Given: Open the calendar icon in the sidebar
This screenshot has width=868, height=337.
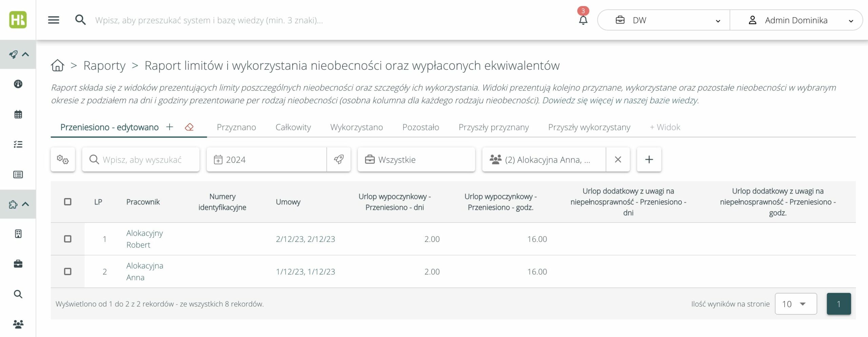Looking at the screenshot, I should pyautogui.click(x=18, y=114).
